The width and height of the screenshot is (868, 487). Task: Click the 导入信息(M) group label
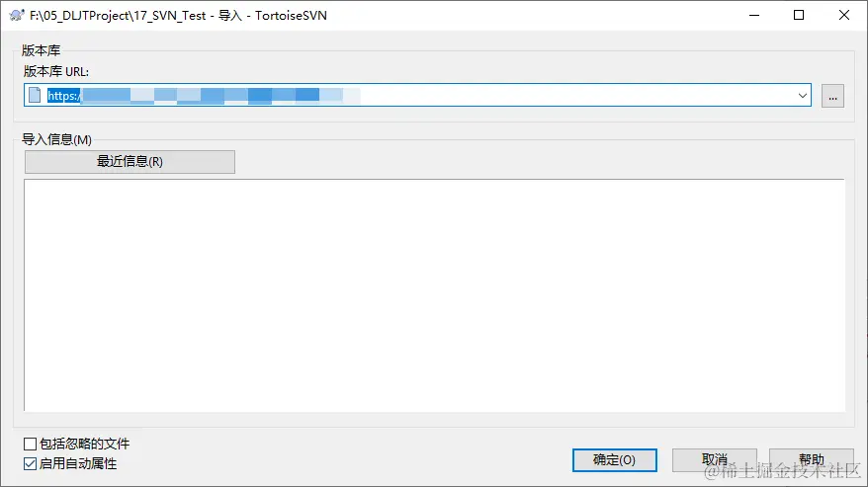coord(56,139)
